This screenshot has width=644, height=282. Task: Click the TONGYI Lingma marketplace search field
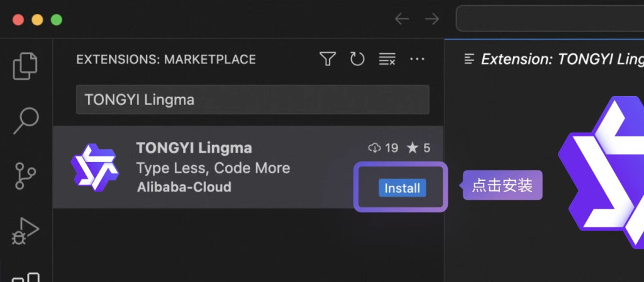coord(252,100)
